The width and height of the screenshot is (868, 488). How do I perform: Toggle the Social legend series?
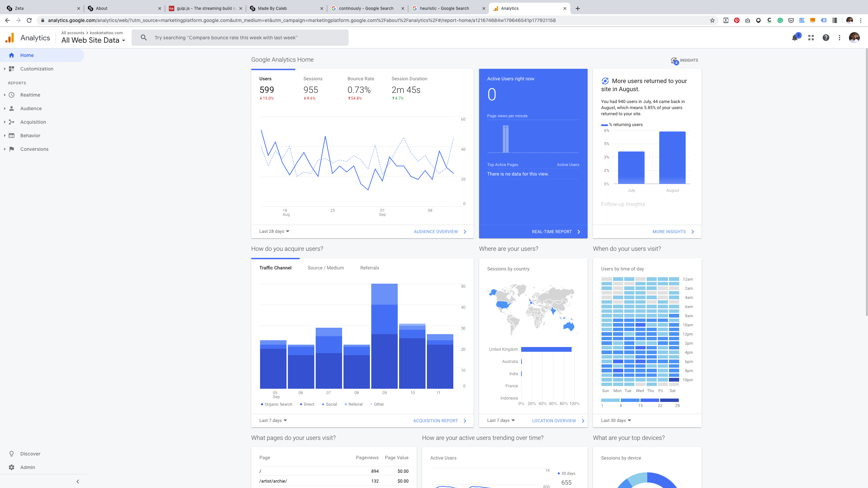pos(329,404)
